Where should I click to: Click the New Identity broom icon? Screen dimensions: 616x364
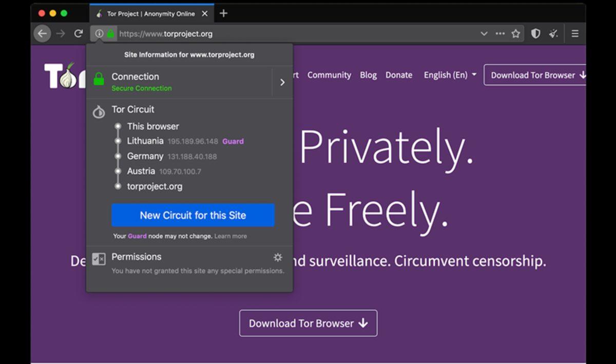pos(553,33)
